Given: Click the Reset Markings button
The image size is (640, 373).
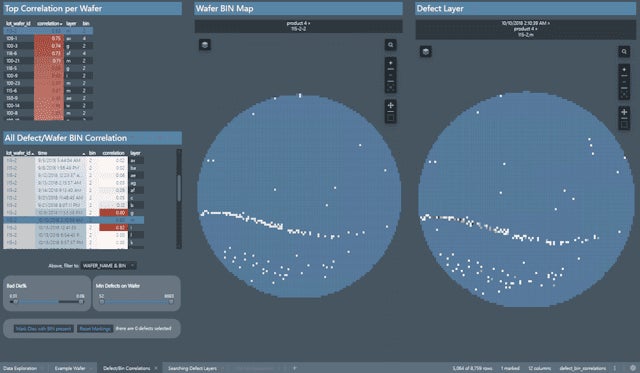Looking at the screenshot, I should (x=95, y=329).
